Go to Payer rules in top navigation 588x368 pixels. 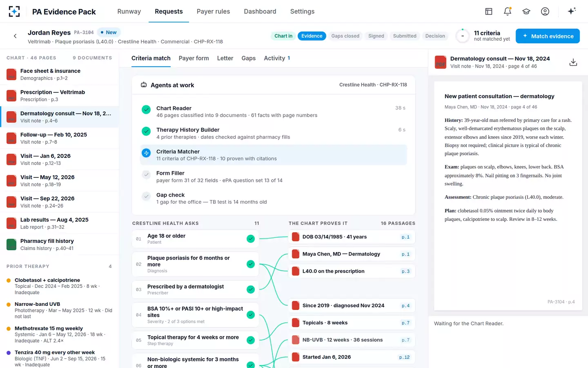(213, 11)
